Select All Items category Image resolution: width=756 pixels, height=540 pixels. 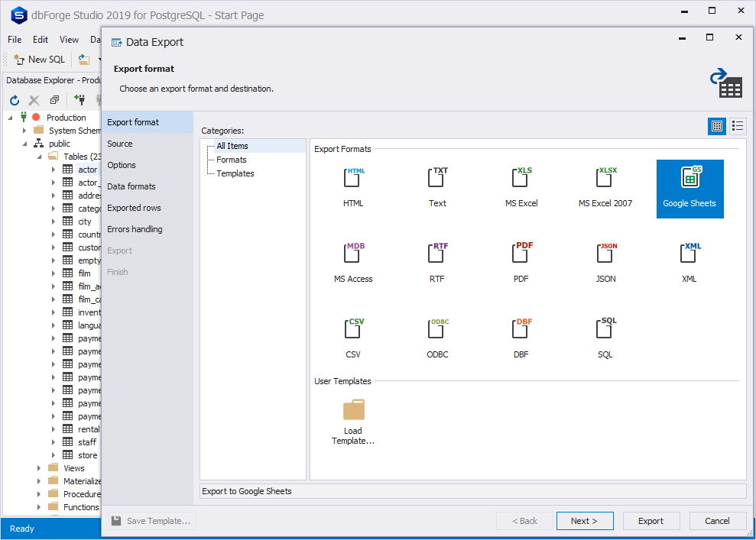tap(232, 146)
